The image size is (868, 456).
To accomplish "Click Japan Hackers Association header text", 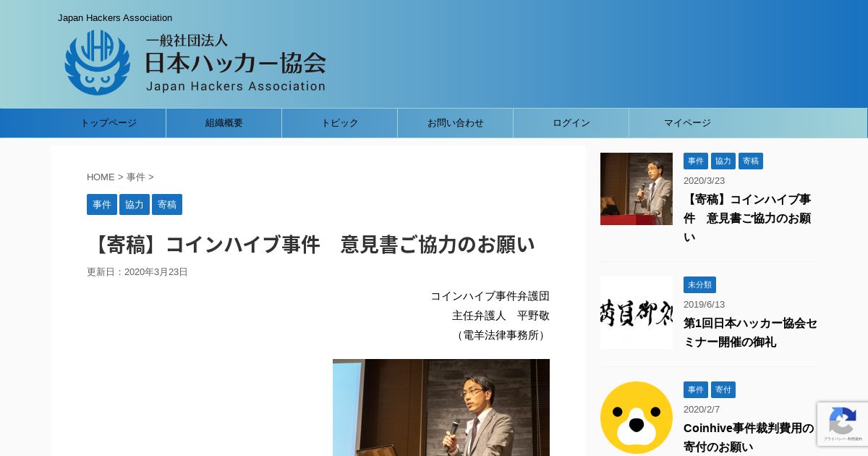I will click(x=115, y=18).
